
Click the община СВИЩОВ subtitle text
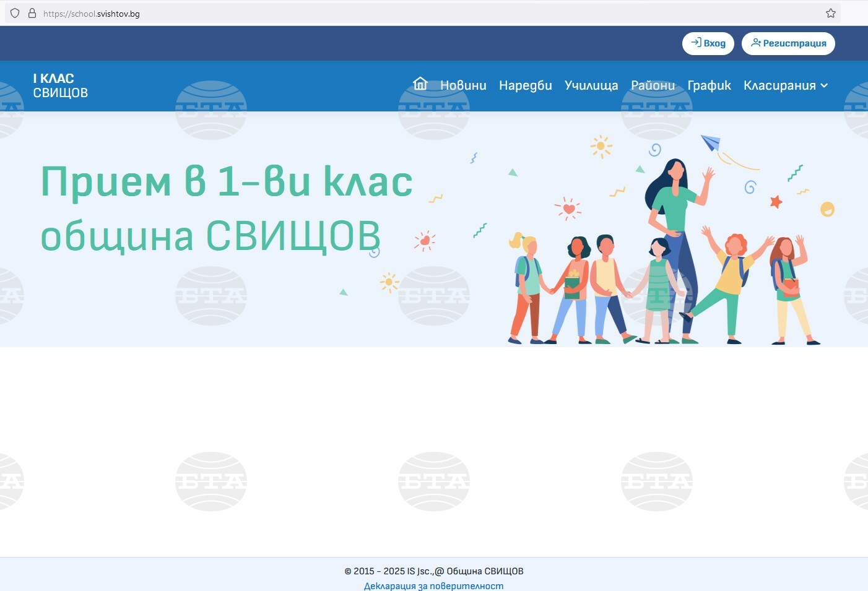[x=210, y=236]
